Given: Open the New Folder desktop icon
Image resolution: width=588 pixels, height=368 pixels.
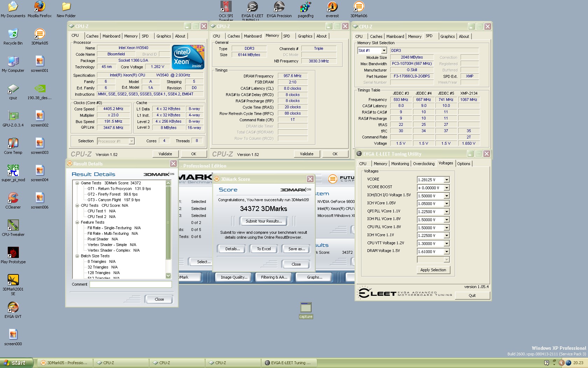Looking at the screenshot, I should [66, 9].
